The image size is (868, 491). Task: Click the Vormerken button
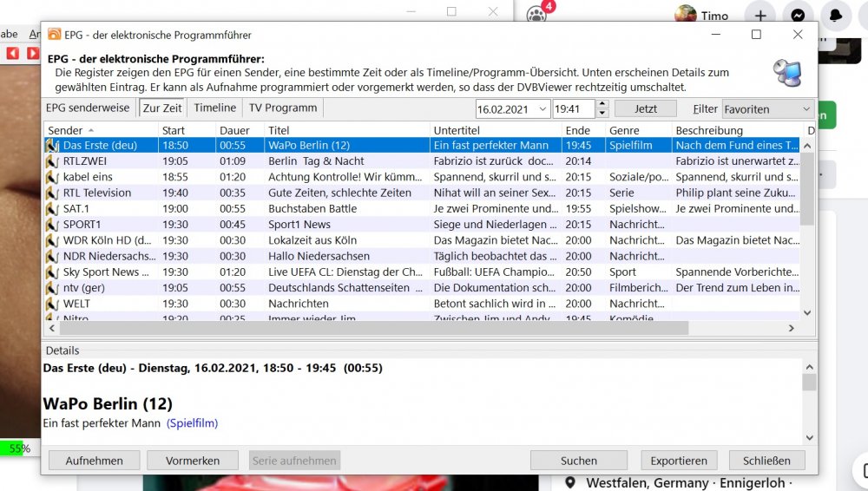click(192, 461)
